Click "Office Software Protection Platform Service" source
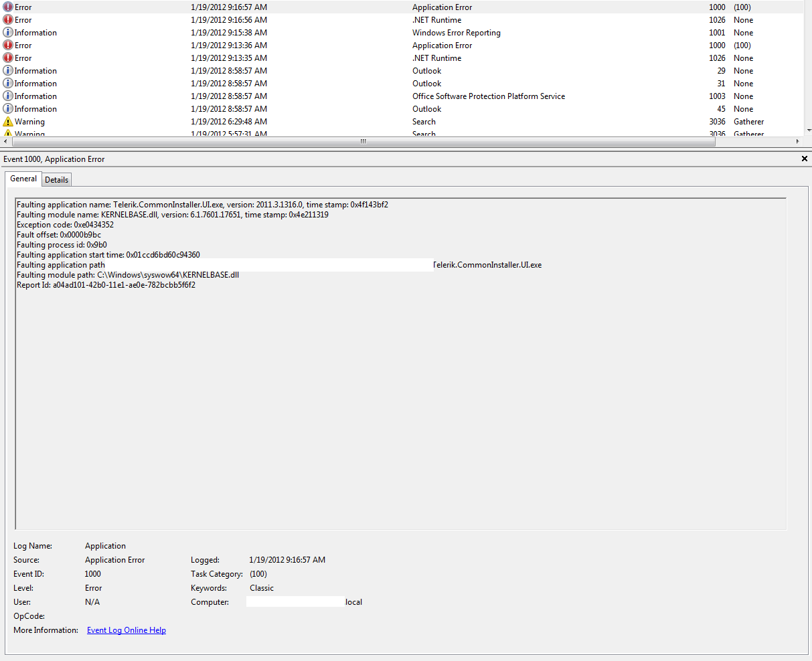Screen dimensions: 812x661 pyautogui.click(x=489, y=96)
